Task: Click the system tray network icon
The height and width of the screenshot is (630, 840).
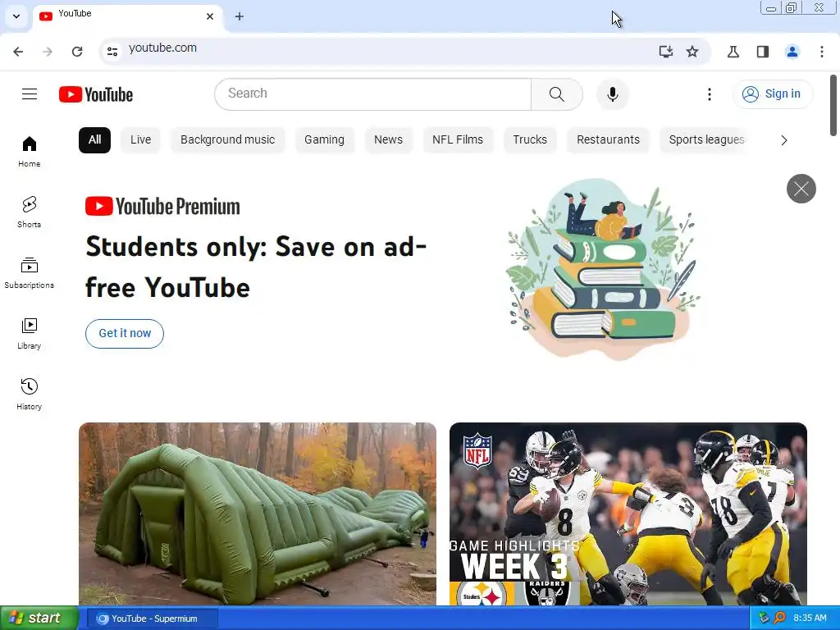Action: [764, 619]
